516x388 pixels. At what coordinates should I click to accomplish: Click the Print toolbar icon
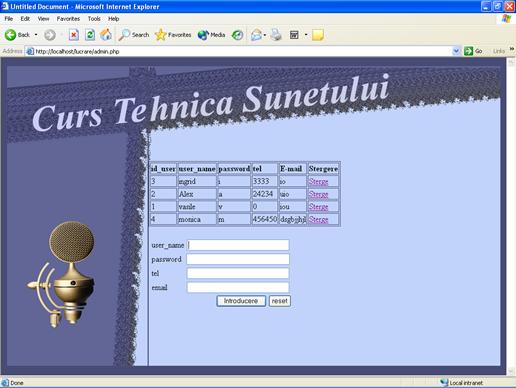click(276, 35)
